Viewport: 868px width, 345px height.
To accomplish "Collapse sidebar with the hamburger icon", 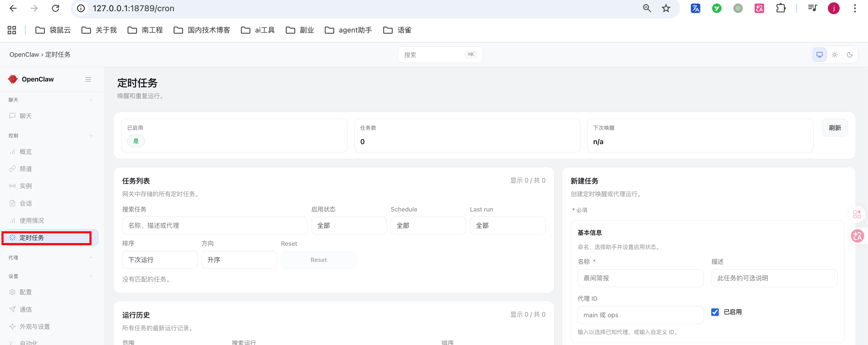I will tap(88, 79).
